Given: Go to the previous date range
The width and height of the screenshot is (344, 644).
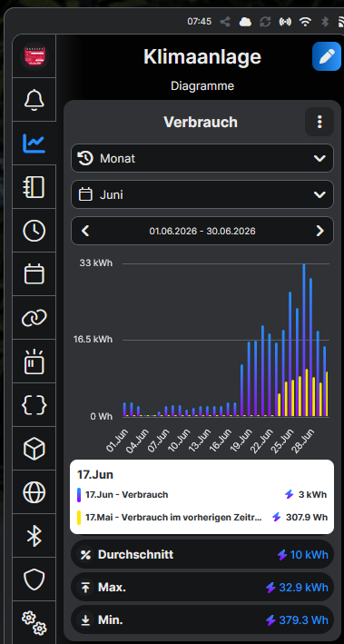Looking at the screenshot, I should (x=85, y=231).
